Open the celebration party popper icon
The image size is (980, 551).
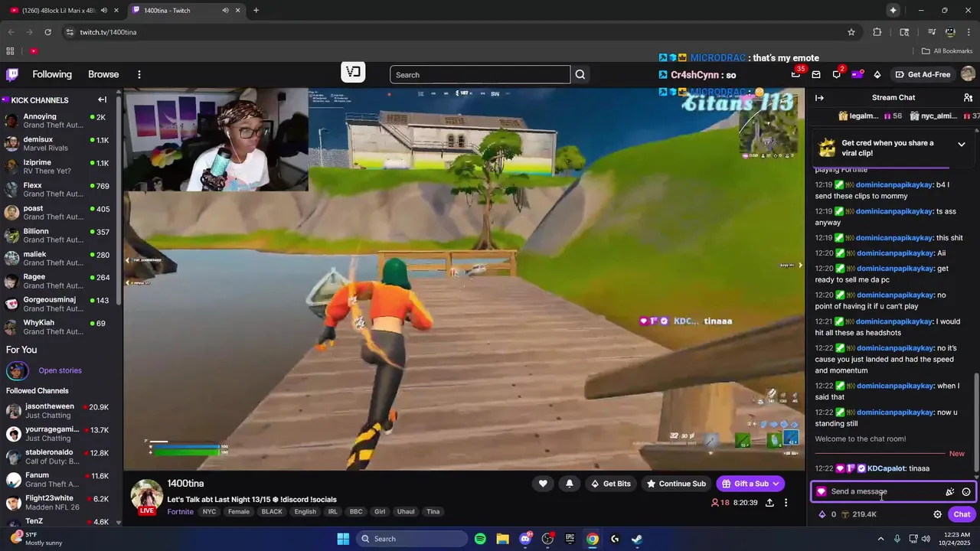tap(949, 492)
